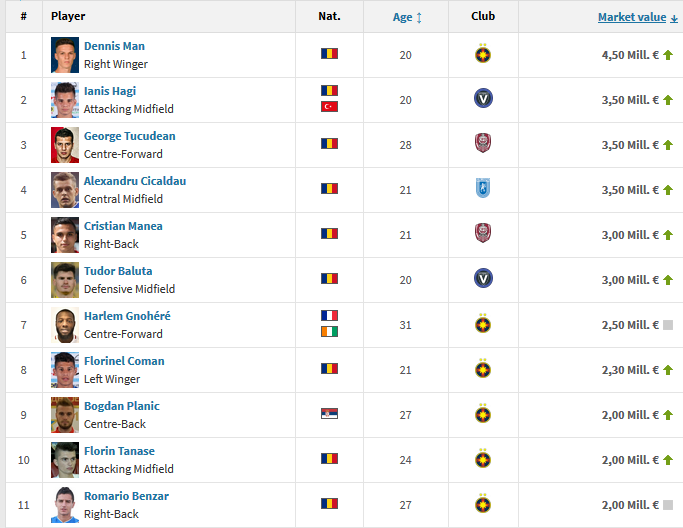Click Bogdan Planic's Serbian flag icon
This screenshot has width=683, height=528.
[x=329, y=414]
